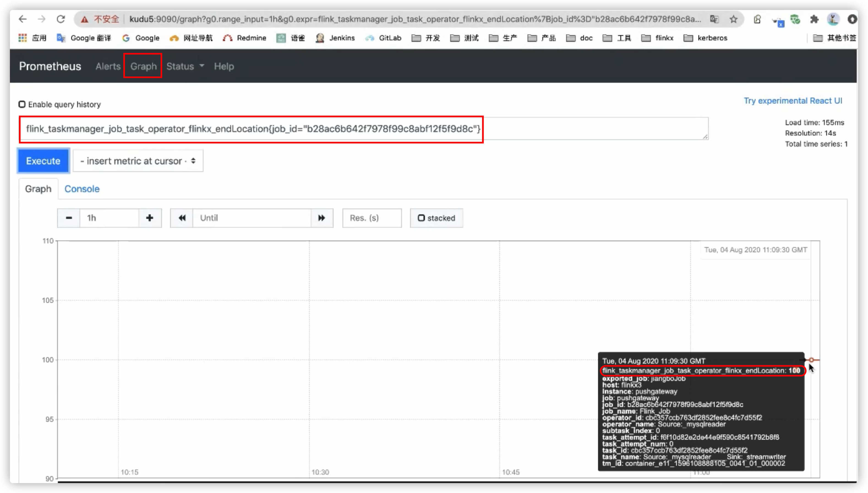Click fast-forward icon to advance time
This screenshot has height=493, width=868.
point(321,218)
